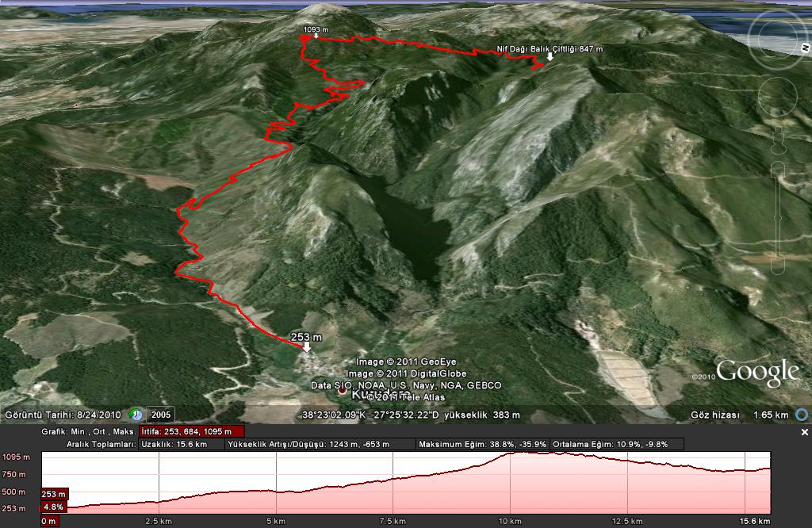Click the zoom-in end of zoom slider
812x528 pixels.
click(778, 168)
